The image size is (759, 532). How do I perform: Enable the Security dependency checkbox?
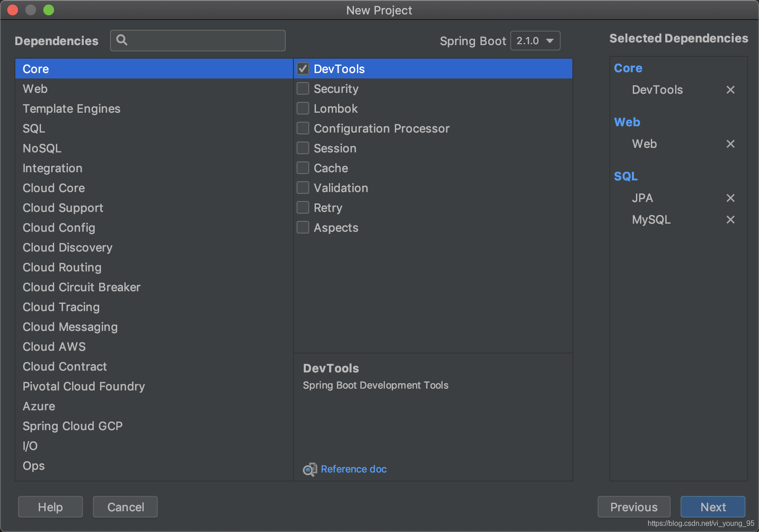click(303, 88)
